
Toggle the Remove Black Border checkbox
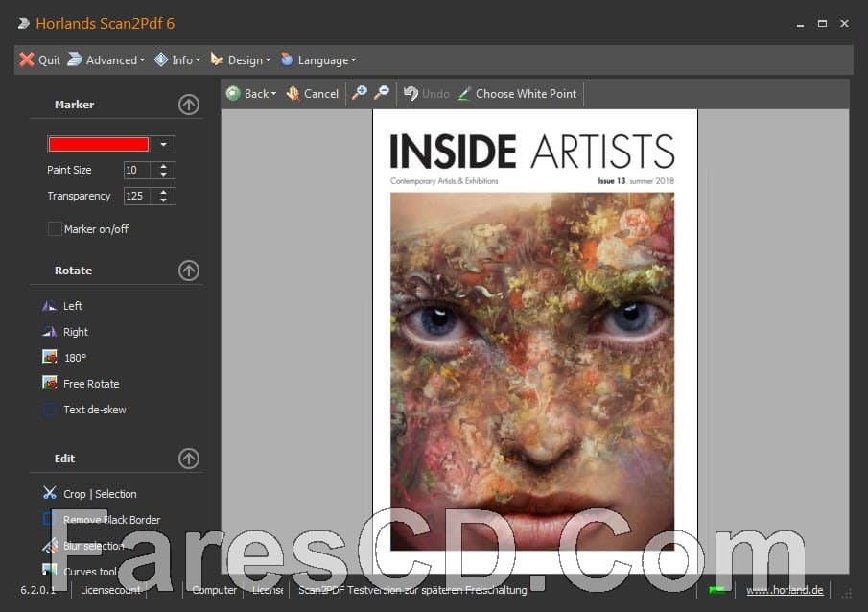tap(49, 519)
